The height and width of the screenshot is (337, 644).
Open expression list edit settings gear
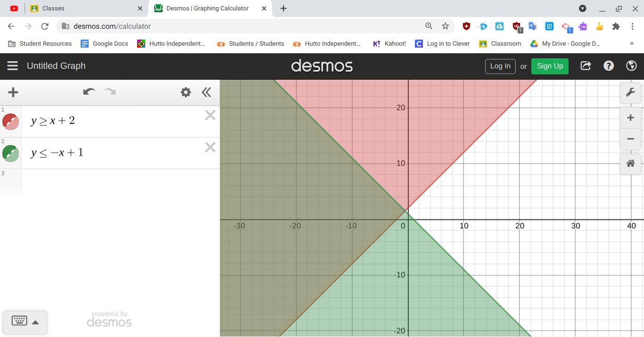(x=186, y=92)
